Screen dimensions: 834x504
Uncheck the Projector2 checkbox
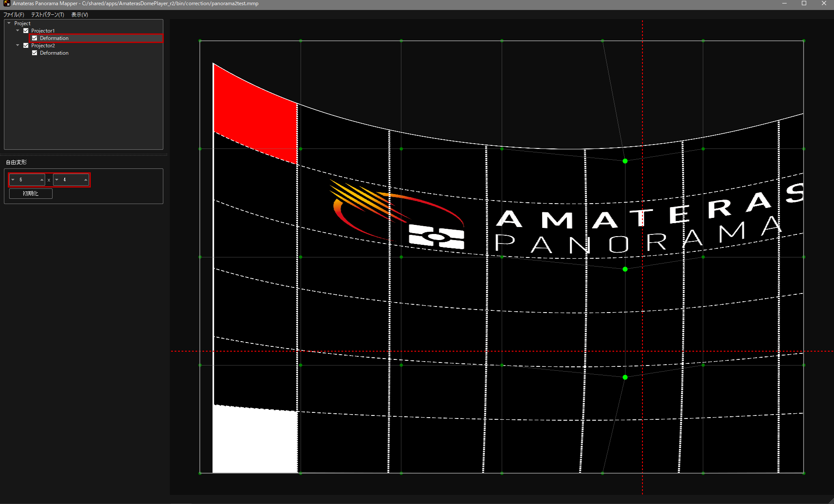26,46
